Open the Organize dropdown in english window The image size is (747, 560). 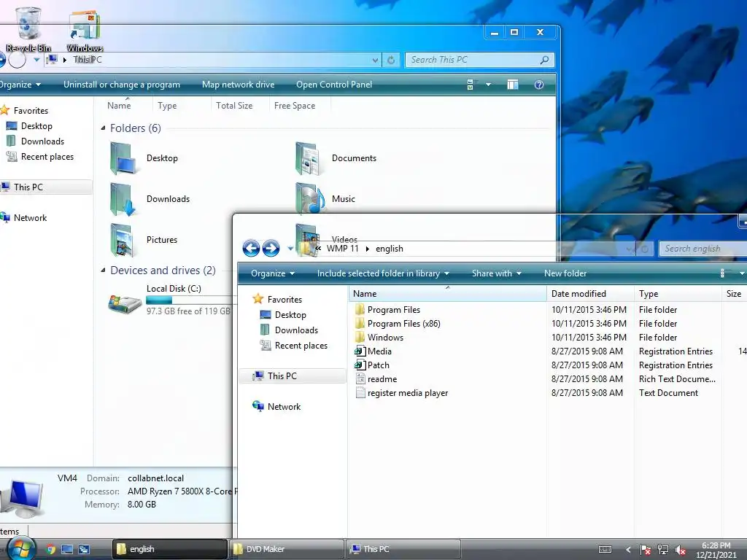(273, 273)
